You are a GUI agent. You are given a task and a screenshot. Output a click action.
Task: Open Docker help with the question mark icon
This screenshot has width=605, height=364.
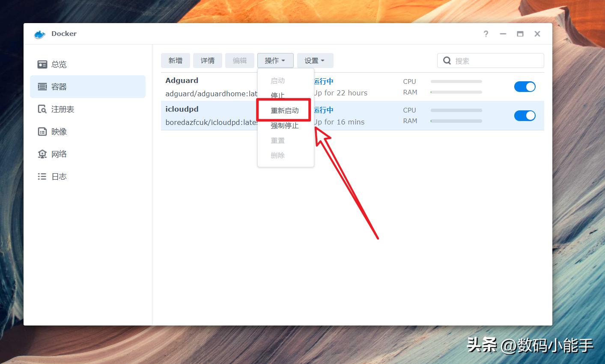(x=486, y=34)
